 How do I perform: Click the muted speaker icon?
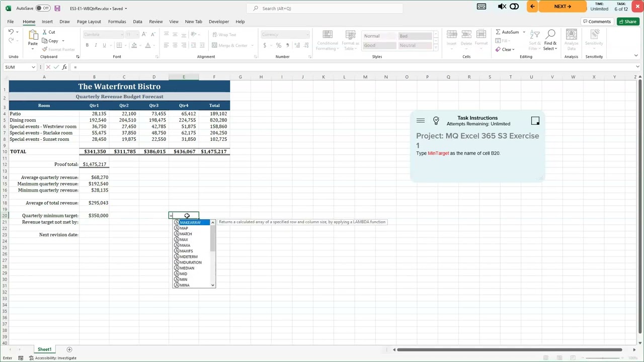coord(502,7)
